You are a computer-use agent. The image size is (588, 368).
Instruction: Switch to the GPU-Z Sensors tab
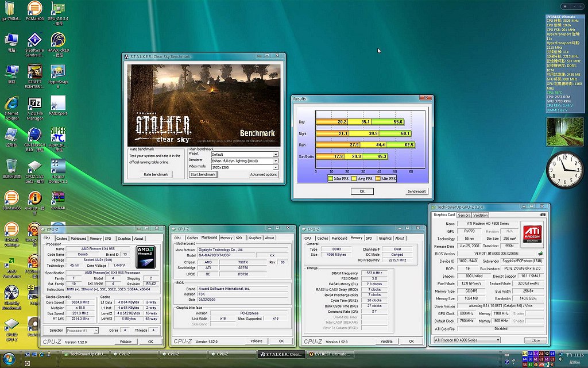464,215
